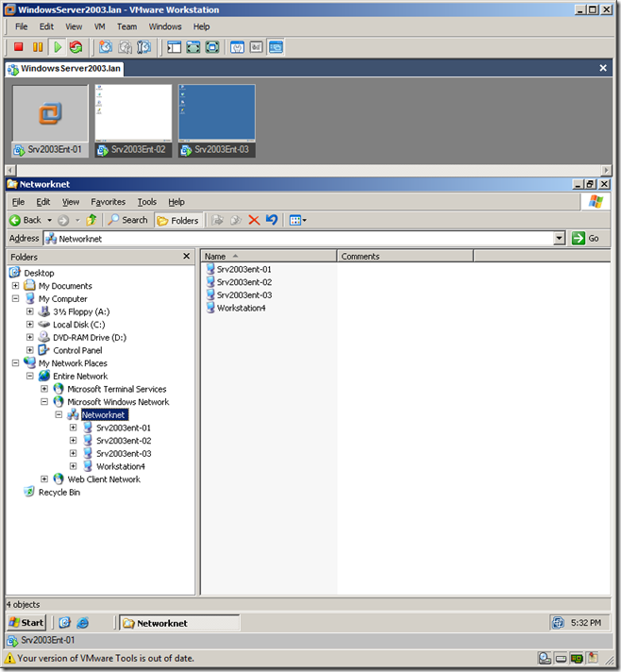
Task: Click the thumbnail strip right scroll arrow
Action: tap(606, 170)
